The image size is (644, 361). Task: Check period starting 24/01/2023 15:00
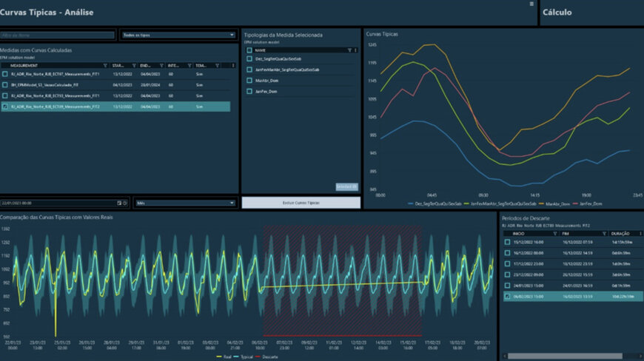click(x=508, y=286)
